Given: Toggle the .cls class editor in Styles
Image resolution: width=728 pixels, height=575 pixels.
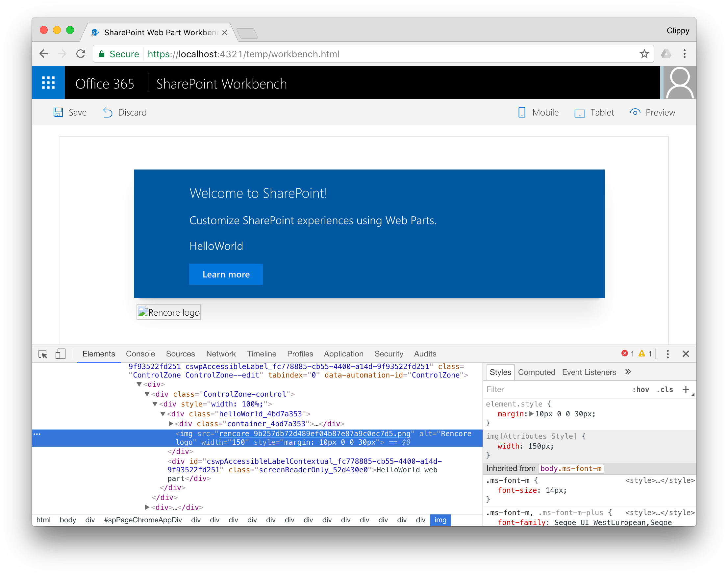Looking at the screenshot, I should tap(664, 389).
